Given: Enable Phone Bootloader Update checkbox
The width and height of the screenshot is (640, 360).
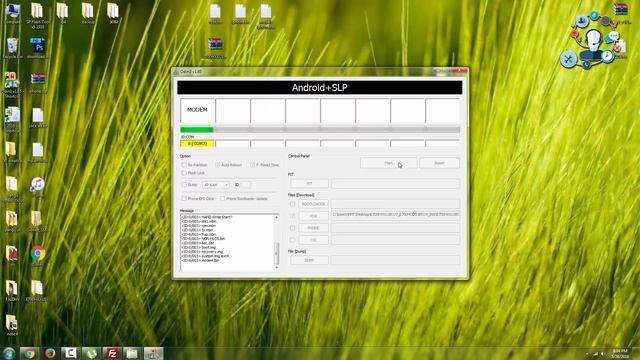Looking at the screenshot, I should click(x=222, y=198).
